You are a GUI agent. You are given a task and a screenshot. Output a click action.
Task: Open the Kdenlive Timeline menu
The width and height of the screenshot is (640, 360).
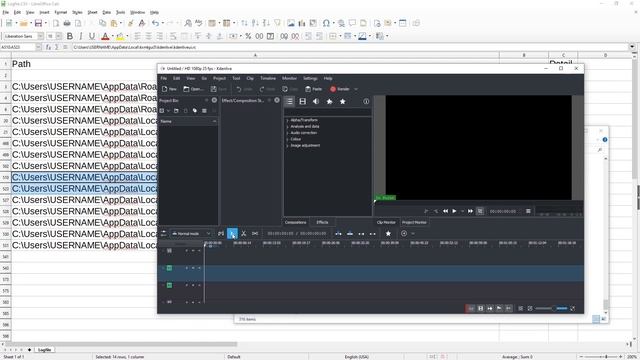tap(268, 78)
